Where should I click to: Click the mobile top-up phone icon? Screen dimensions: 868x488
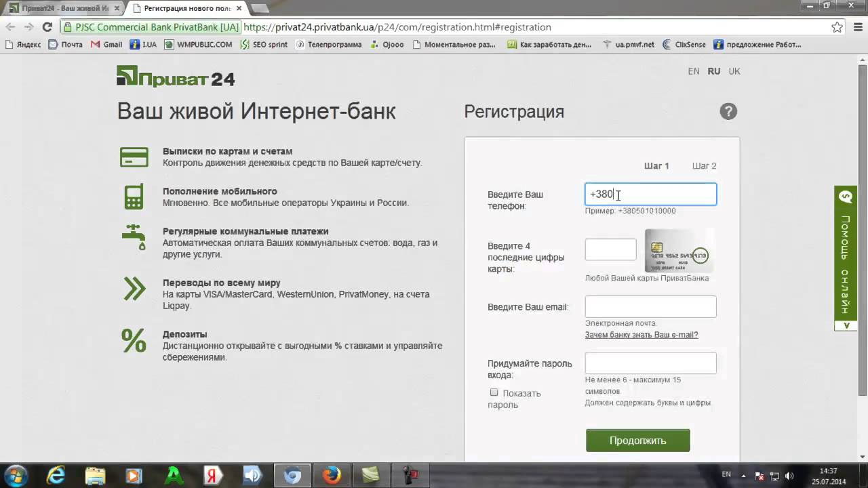pyautogui.click(x=134, y=197)
